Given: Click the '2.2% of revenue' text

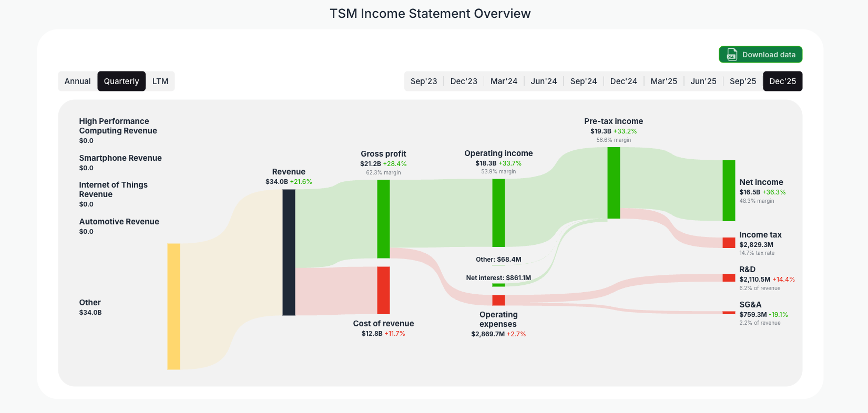Looking at the screenshot, I should [760, 323].
